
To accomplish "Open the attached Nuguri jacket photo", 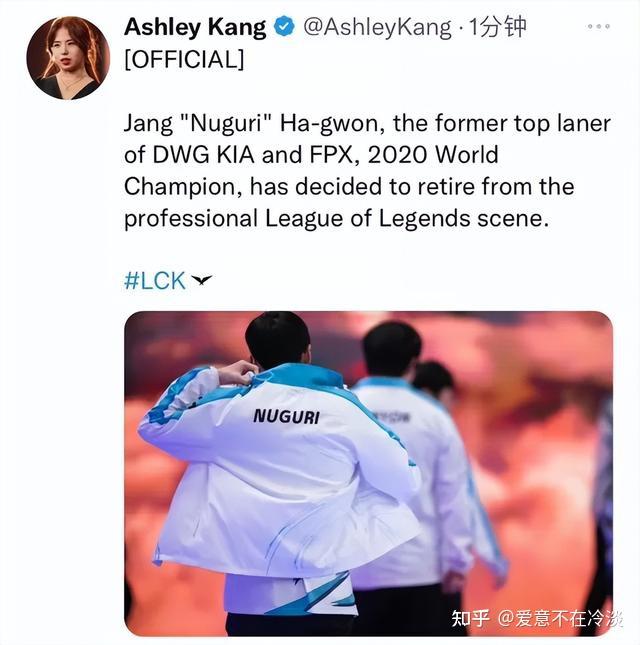I will tap(369, 474).
